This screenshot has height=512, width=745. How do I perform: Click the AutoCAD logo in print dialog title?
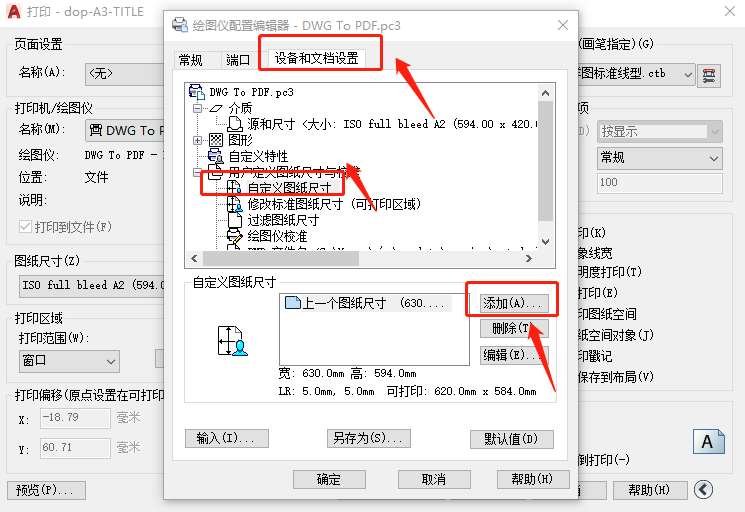(13, 11)
